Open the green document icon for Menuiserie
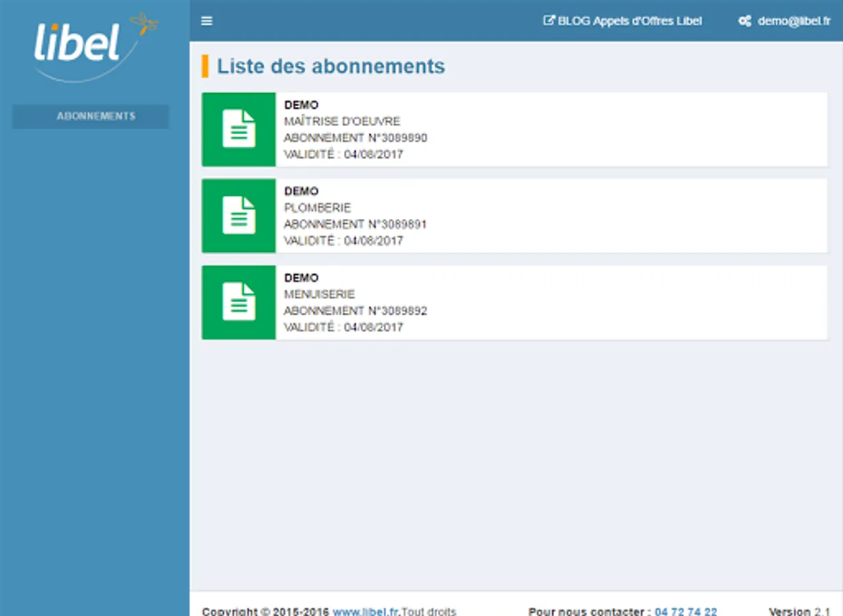Image resolution: width=843 pixels, height=616 pixels. [x=239, y=303]
